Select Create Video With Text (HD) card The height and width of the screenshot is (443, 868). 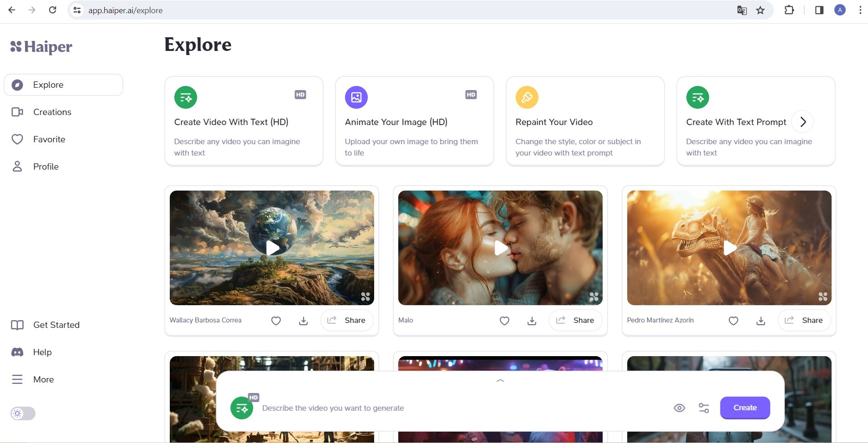click(244, 121)
